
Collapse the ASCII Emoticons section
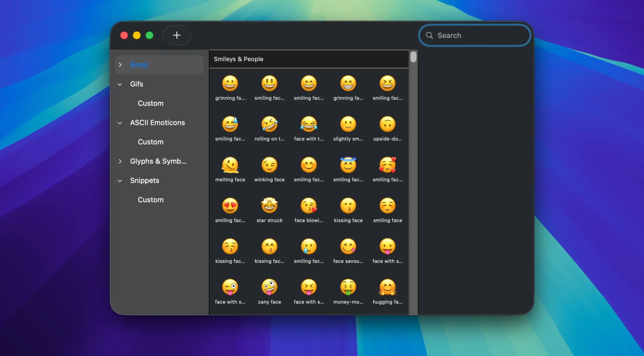120,123
